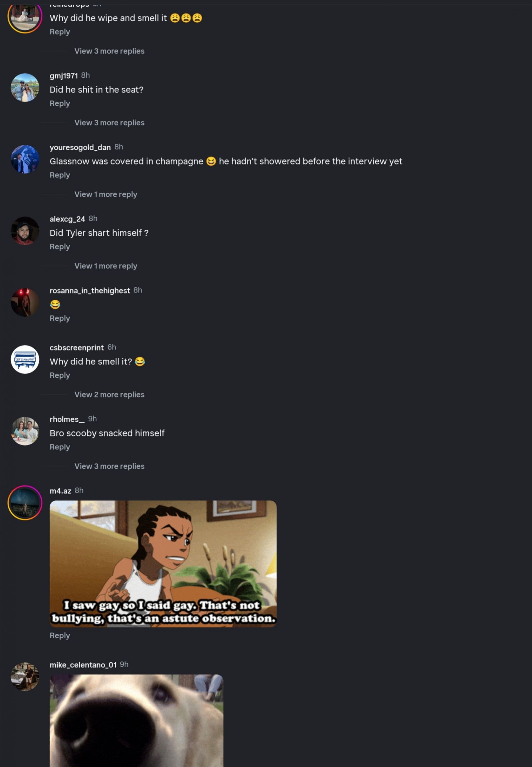
Task: View m4.az story ring avatar
Action: [x=25, y=503]
